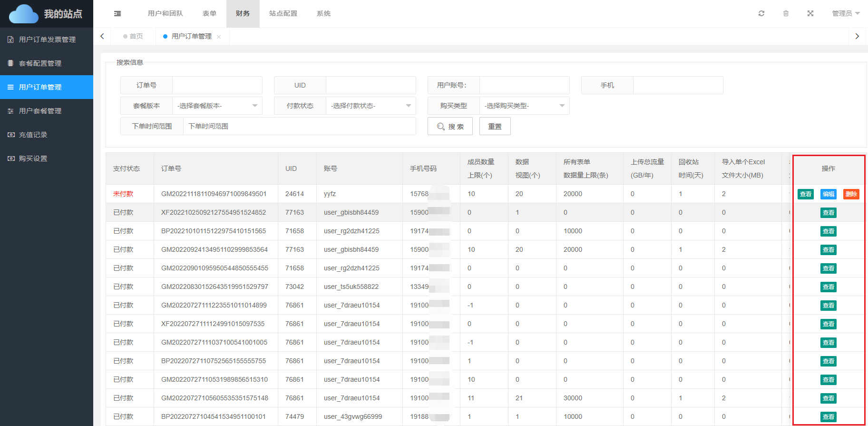The width and height of the screenshot is (868, 426).
Task: Click the red 删除 button for order yyfz
Action: tap(851, 194)
